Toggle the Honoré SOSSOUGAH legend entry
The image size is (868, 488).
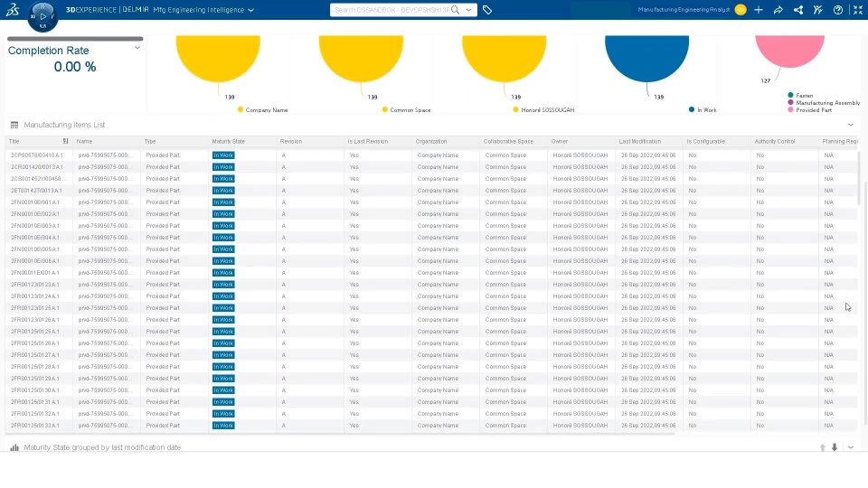543,109
